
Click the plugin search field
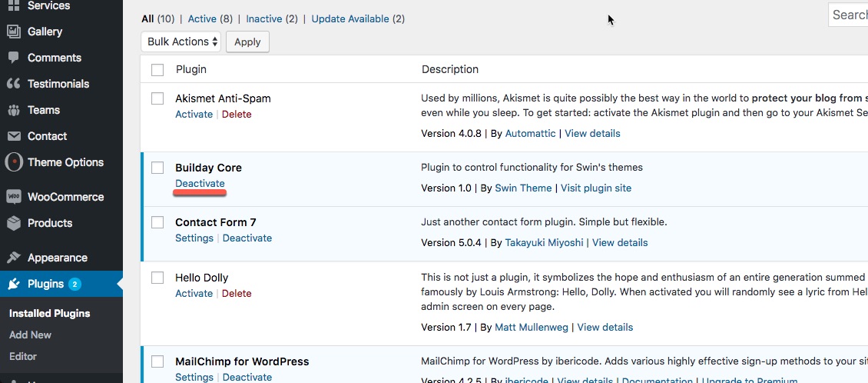[848, 15]
